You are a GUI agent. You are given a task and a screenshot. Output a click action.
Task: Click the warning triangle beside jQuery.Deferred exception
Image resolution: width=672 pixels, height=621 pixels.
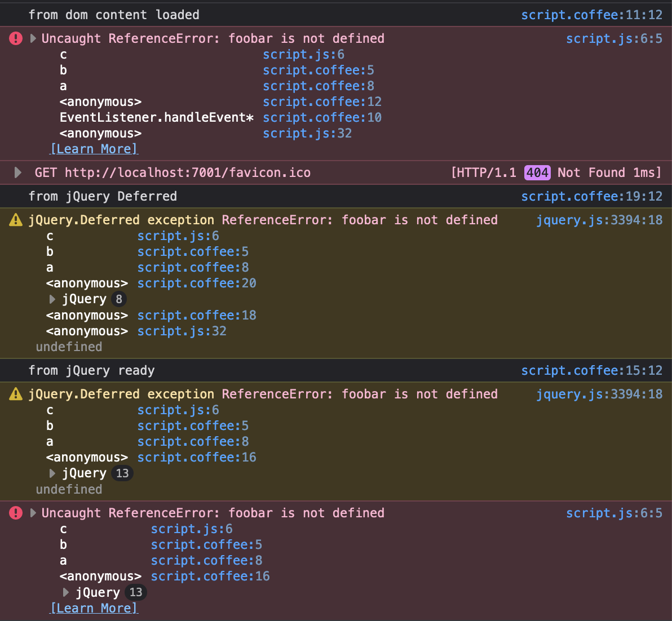click(15, 220)
